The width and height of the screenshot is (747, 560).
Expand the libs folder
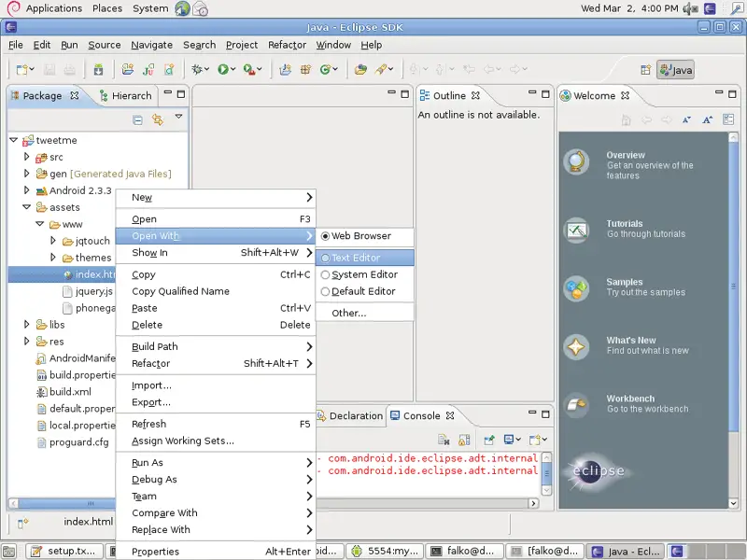27,324
